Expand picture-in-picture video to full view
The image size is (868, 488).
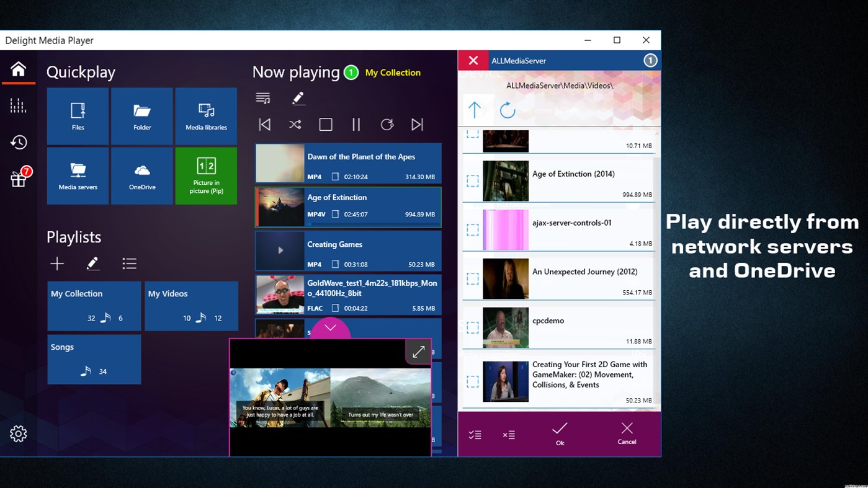click(x=418, y=351)
